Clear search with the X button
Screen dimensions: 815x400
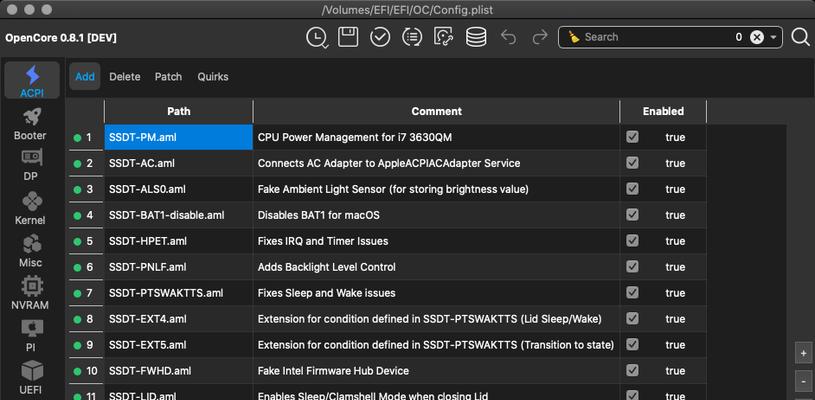point(757,37)
